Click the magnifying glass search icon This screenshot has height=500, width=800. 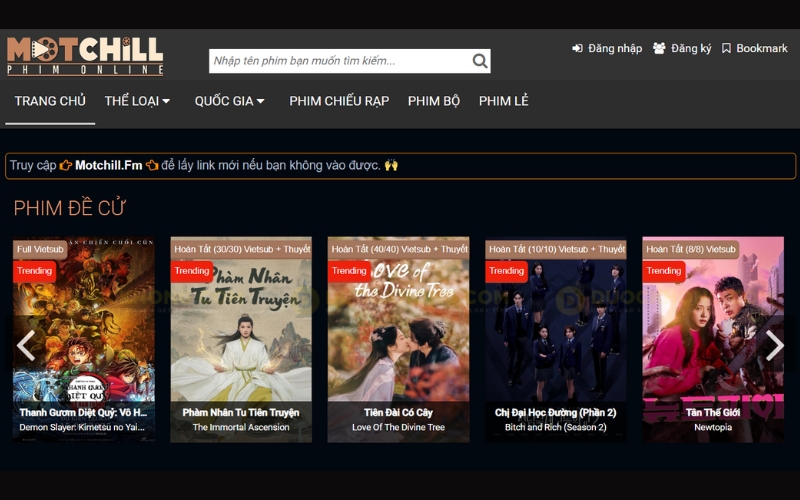click(480, 61)
